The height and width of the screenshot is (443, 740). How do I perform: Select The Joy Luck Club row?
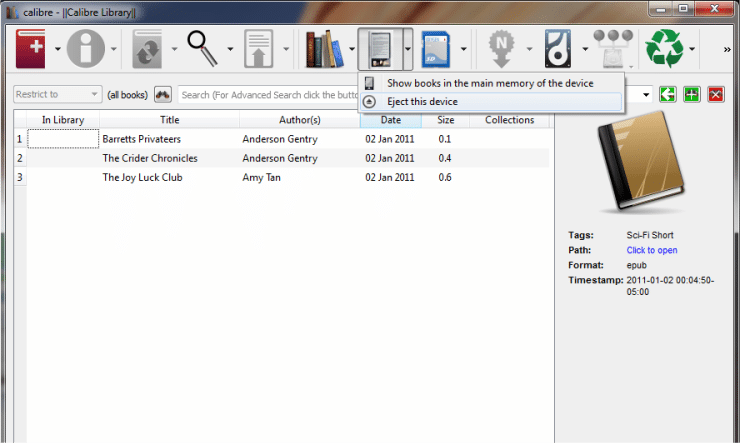(x=288, y=177)
